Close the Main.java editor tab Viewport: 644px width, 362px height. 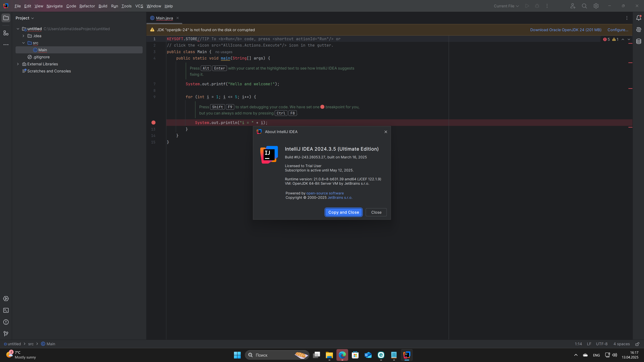[177, 18]
